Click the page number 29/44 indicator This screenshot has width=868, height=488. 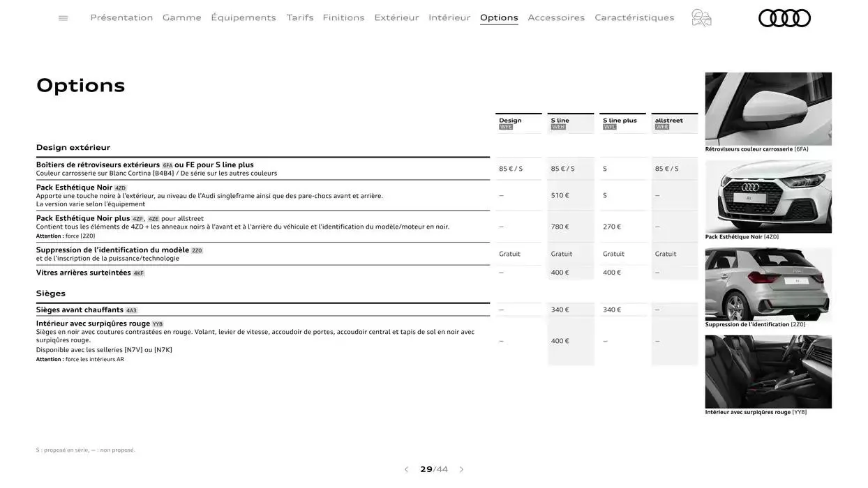tap(433, 470)
